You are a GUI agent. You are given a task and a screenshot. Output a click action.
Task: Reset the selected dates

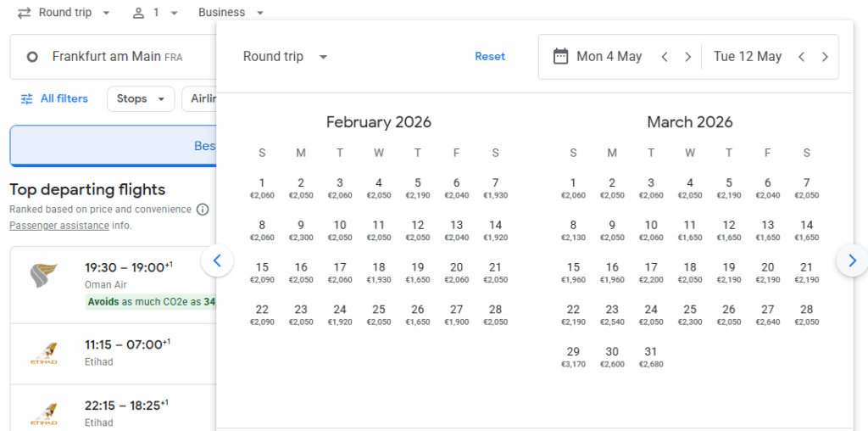[490, 57]
